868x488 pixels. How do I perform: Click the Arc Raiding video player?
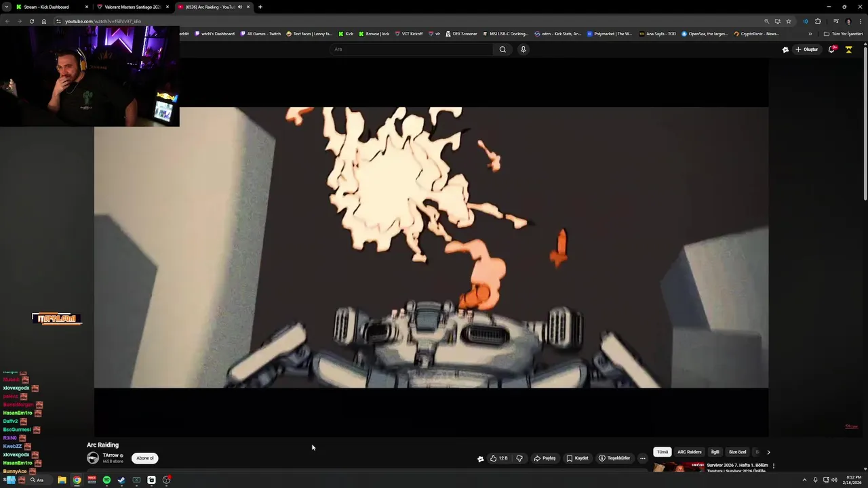pos(431,247)
